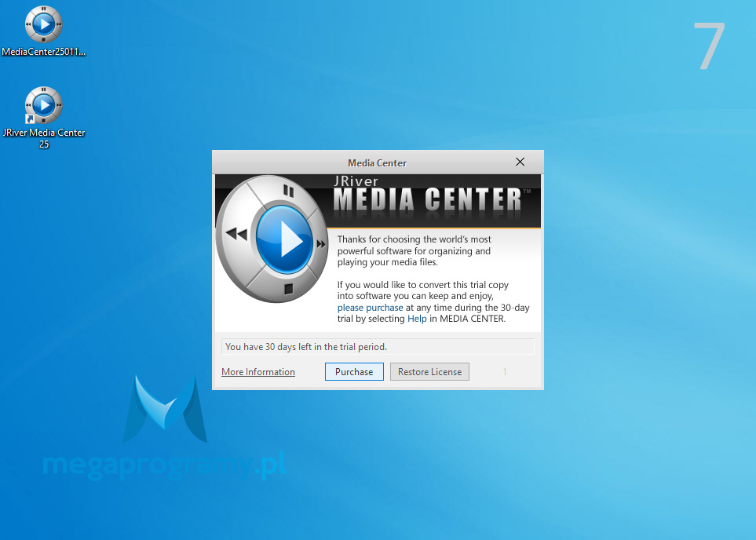Click the Restore License button
756x540 pixels.
click(x=429, y=372)
